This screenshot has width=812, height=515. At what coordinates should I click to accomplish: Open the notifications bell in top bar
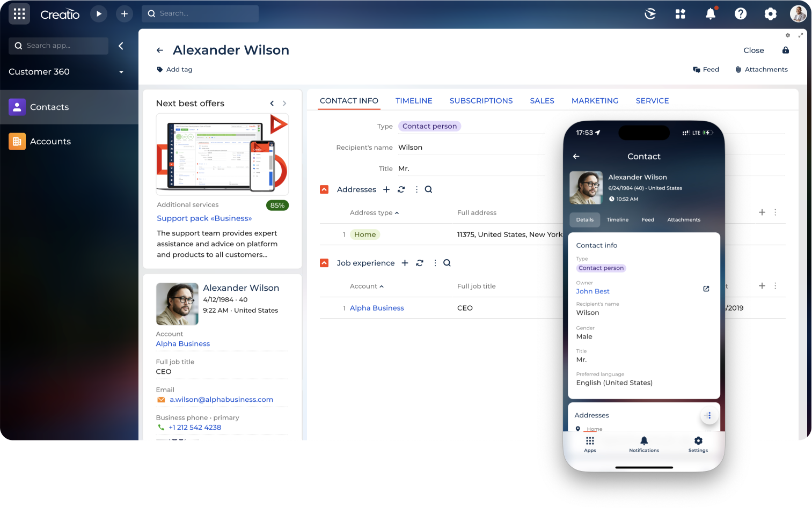(711, 14)
